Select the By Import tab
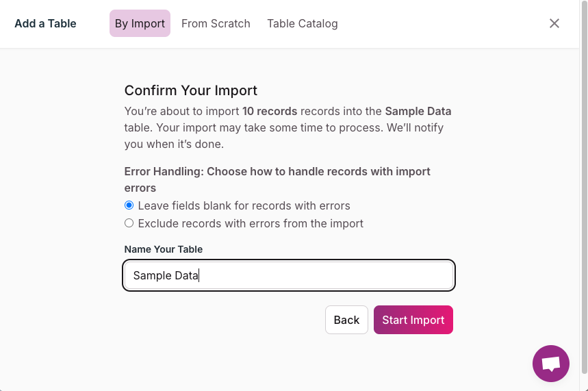The height and width of the screenshot is (391, 588). [140, 23]
